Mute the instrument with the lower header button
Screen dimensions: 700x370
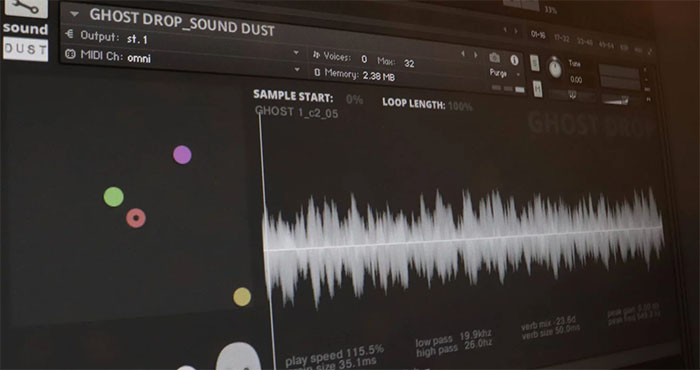[538, 89]
